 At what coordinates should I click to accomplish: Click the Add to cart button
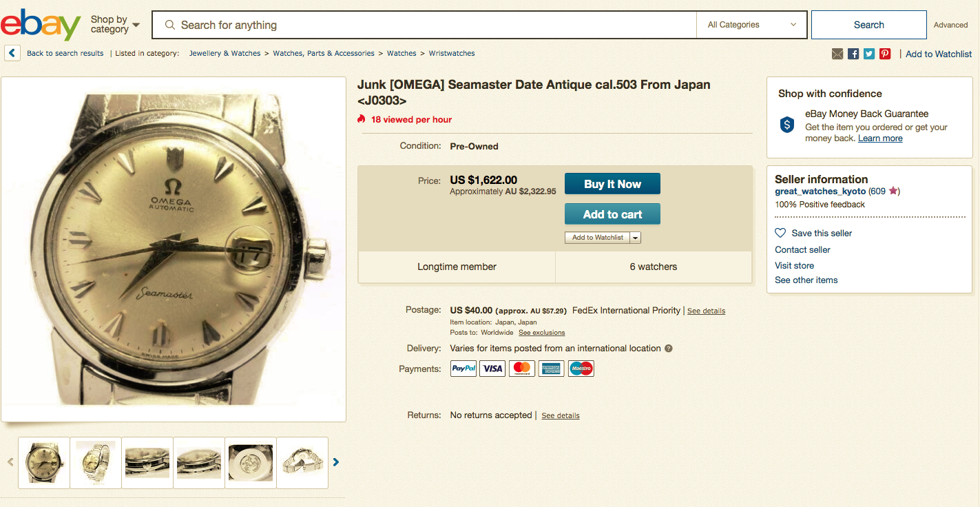(x=612, y=214)
